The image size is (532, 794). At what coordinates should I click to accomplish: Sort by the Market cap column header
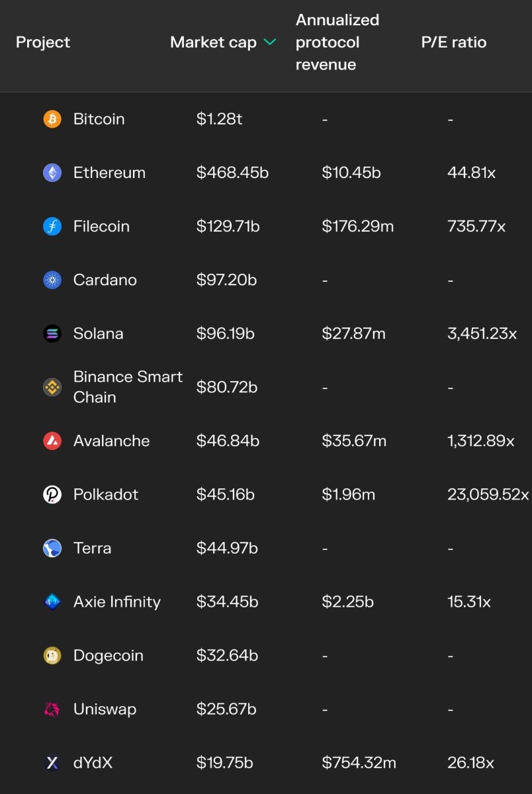pos(213,42)
